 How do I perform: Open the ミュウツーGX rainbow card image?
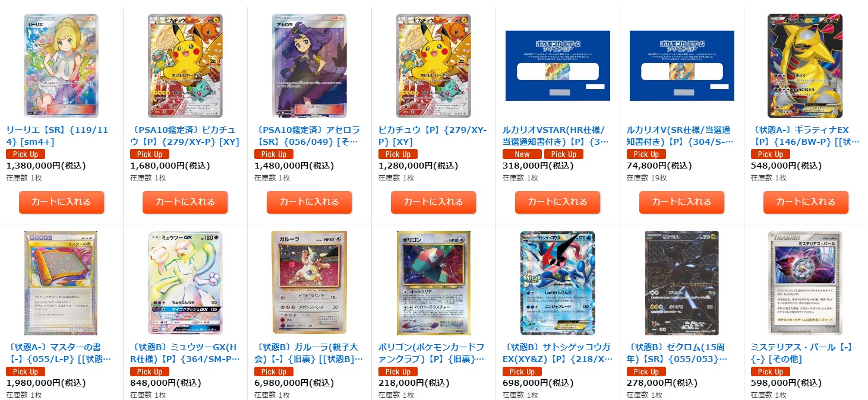(185, 283)
